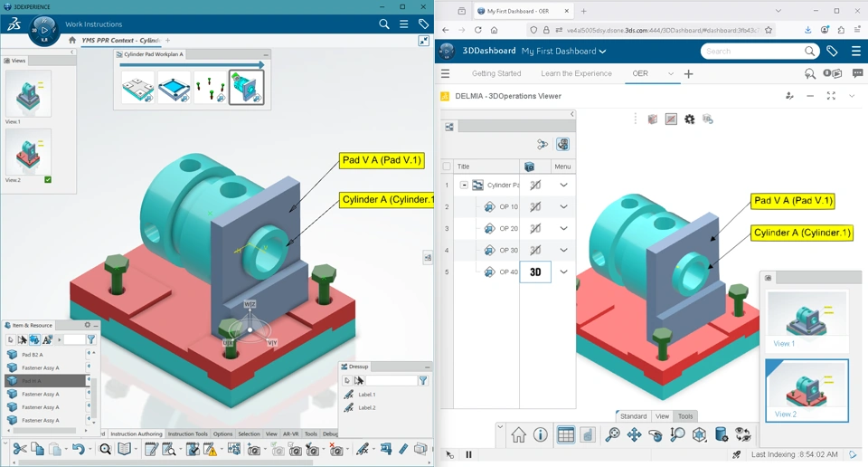Viewport: 868px width, 467px height.
Task: Click the vertical zoom magnifier tool
Action: click(x=677, y=434)
